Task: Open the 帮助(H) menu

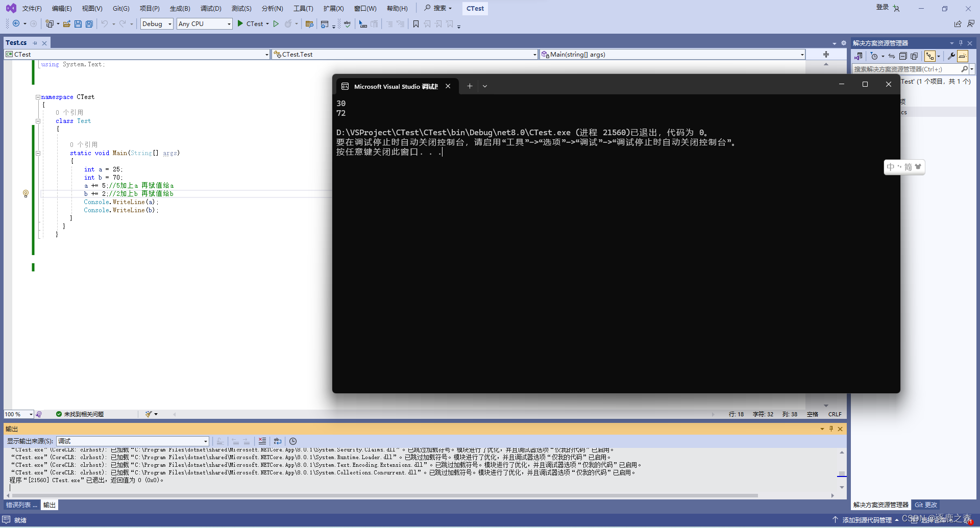Action: pos(397,8)
